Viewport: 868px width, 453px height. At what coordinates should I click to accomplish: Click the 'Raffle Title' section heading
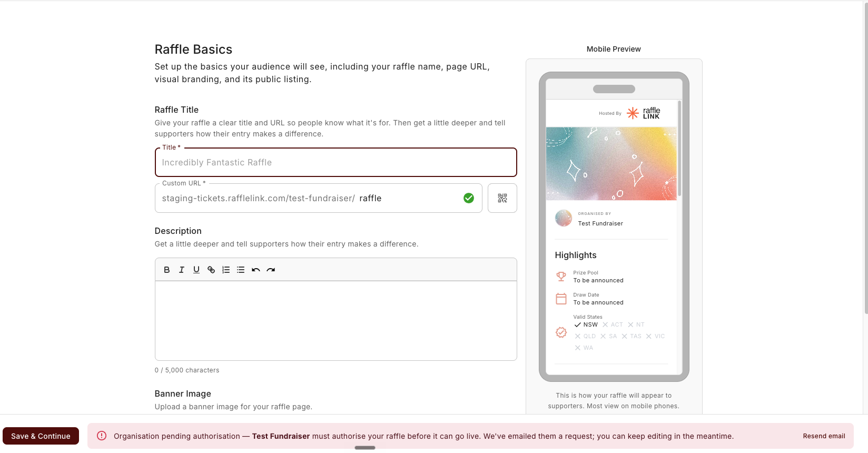coord(176,110)
